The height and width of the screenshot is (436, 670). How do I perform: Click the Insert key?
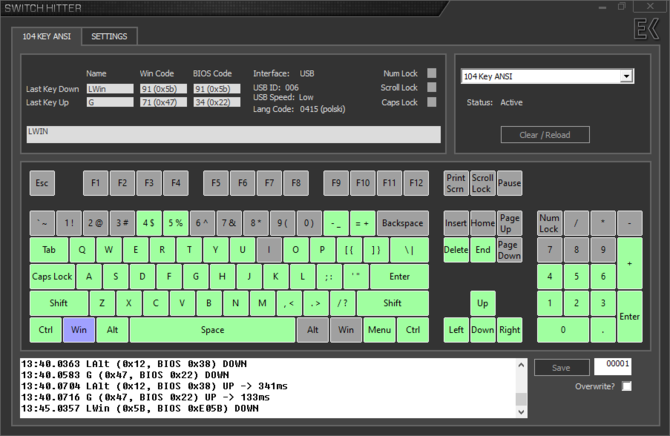[456, 223]
